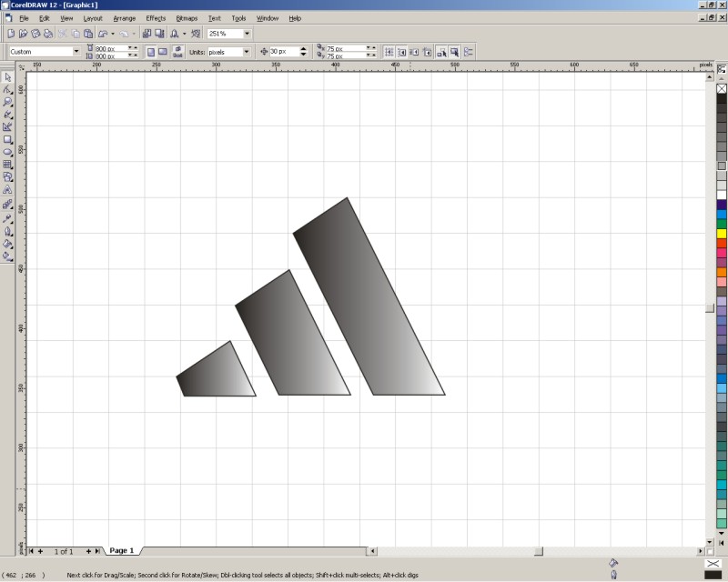Viewport: 728px width, 582px height.
Task: Select the Page 1 tab
Action: tap(122, 550)
